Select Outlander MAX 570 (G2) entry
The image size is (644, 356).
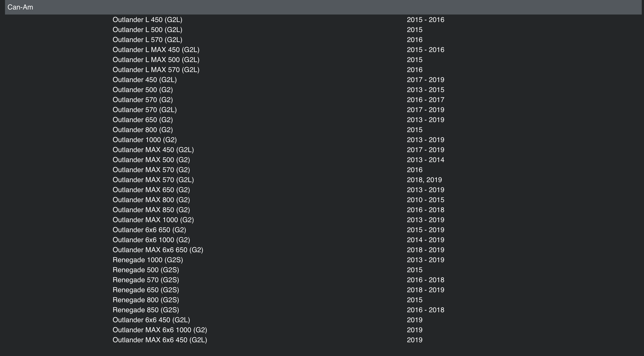click(x=151, y=170)
